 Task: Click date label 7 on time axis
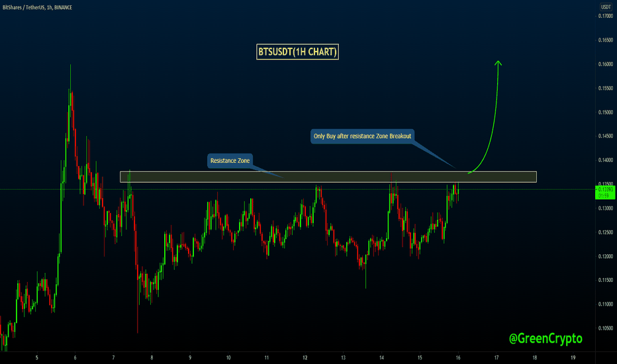pos(113,357)
